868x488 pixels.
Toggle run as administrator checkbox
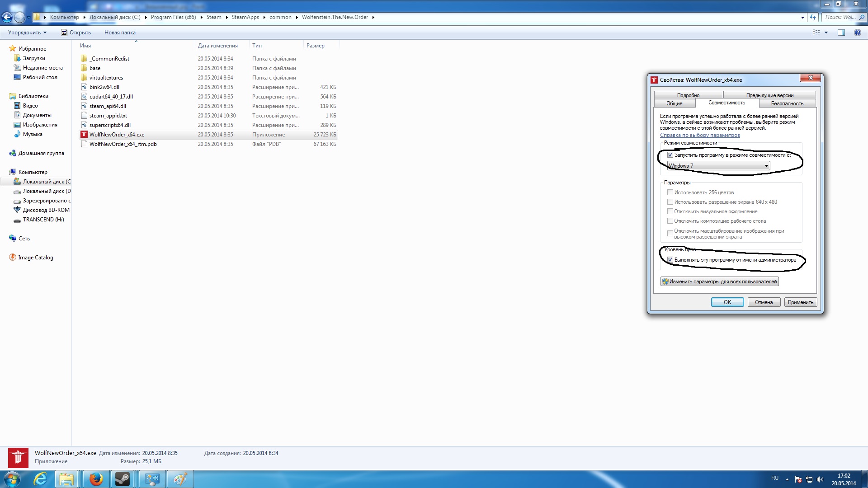point(670,260)
